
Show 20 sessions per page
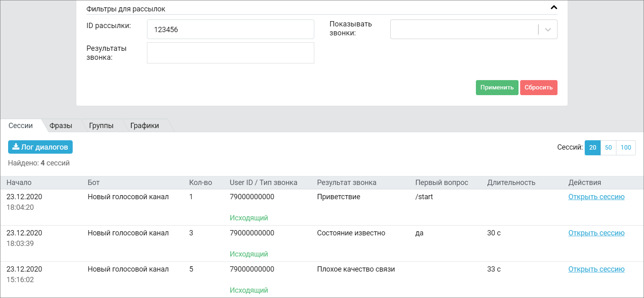tap(592, 148)
